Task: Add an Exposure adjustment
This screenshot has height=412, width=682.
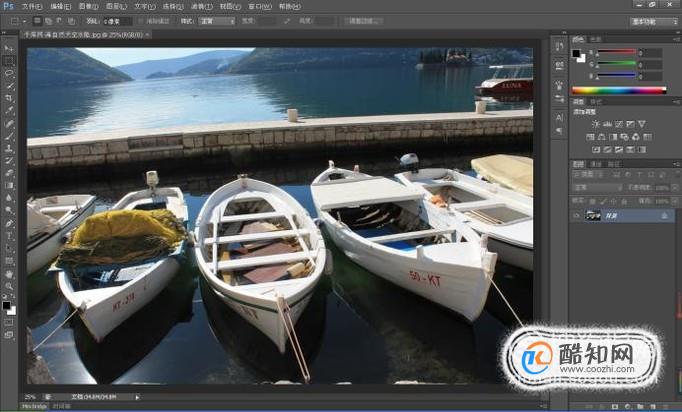Action: pyautogui.click(x=630, y=124)
